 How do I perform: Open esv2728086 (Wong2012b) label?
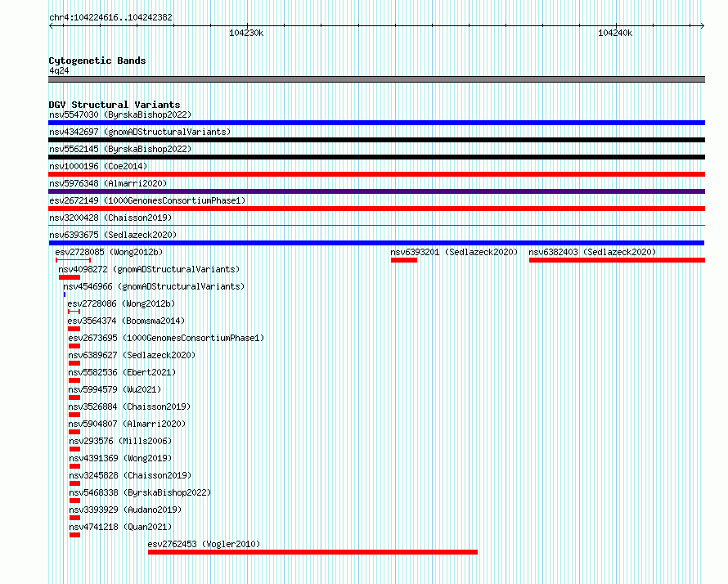(x=121, y=303)
